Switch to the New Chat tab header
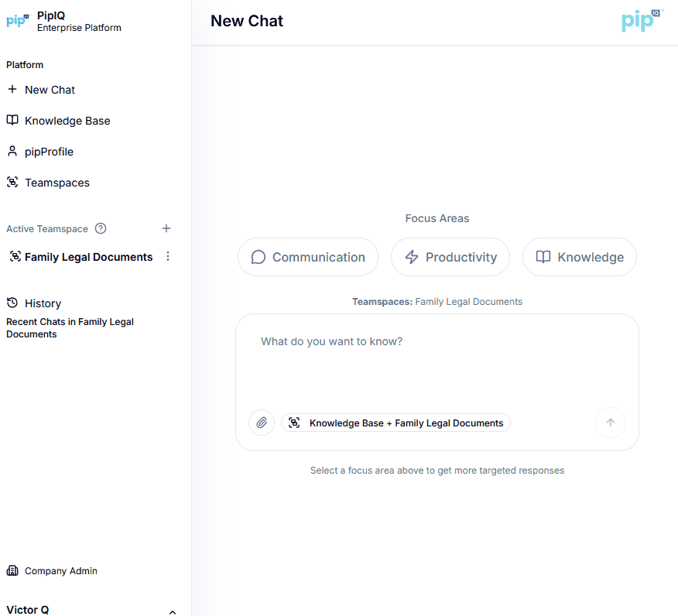 pyautogui.click(x=246, y=21)
